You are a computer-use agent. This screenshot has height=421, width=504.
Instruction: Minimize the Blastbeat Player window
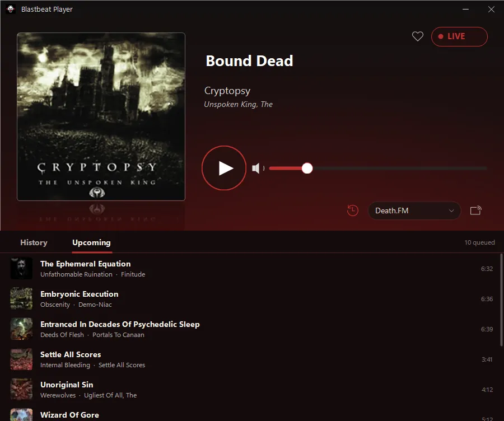pyautogui.click(x=465, y=10)
